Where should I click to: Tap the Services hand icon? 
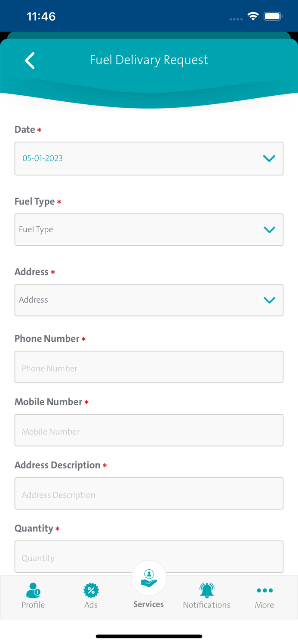[x=149, y=578]
